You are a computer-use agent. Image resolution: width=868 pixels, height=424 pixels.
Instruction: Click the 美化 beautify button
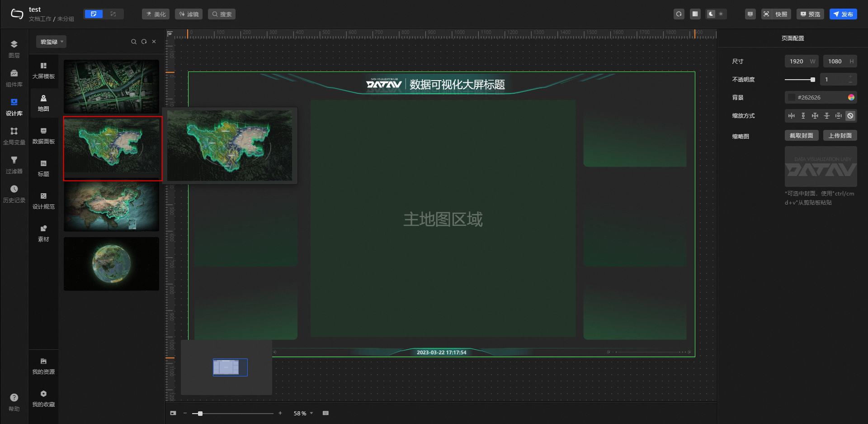pyautogui.click(x=156, y=14)
